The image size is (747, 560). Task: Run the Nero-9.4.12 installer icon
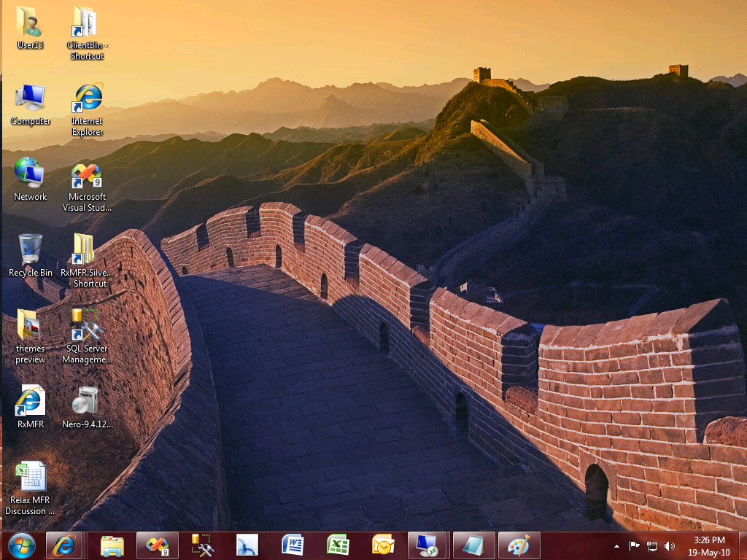(x=86, y=401)
